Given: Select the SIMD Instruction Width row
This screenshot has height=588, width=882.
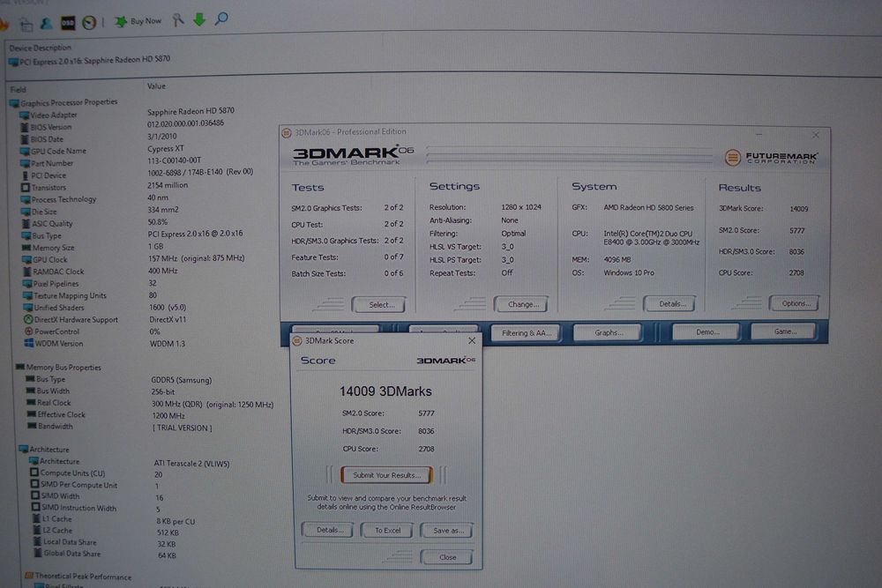Looking at the screenshot, I should click(96, 508).
